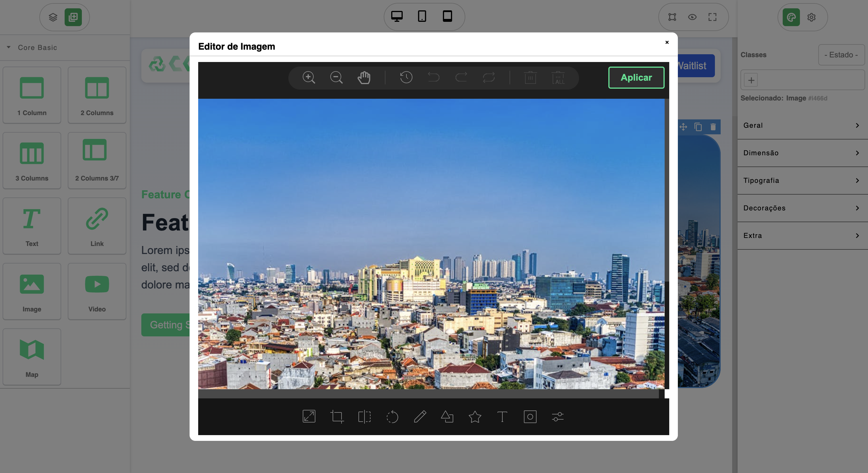Open the layers manager icon
Viewport: 868px width, 473px height.
53,17
